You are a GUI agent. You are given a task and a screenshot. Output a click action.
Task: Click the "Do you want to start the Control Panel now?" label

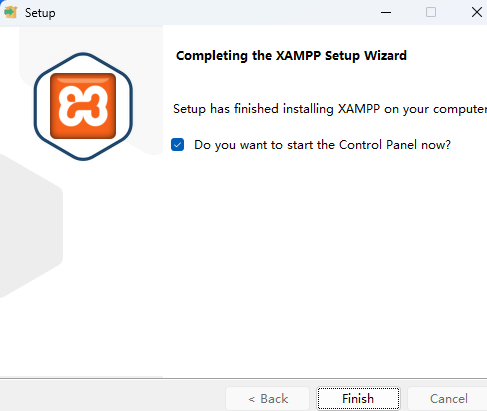[x=322, y=145]
